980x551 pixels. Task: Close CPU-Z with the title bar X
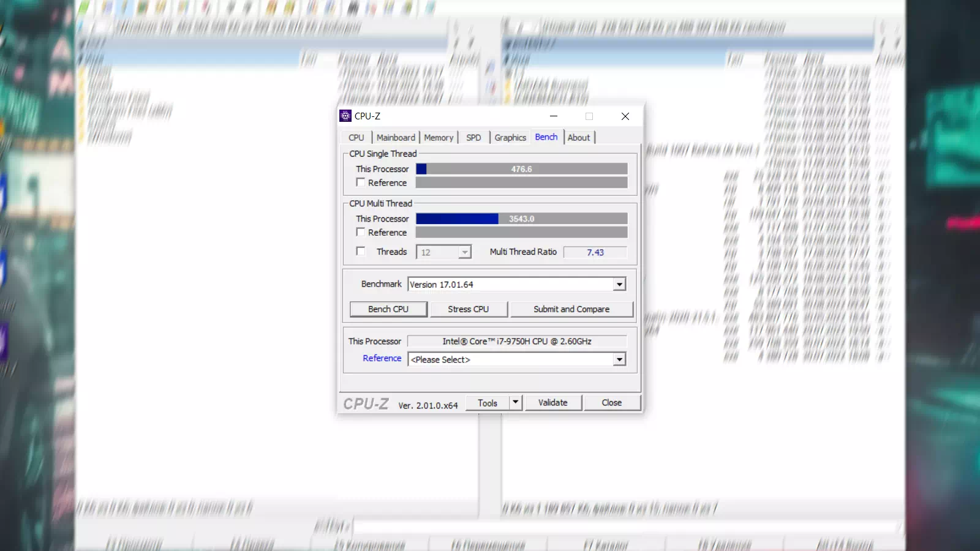tap(625, 116)
